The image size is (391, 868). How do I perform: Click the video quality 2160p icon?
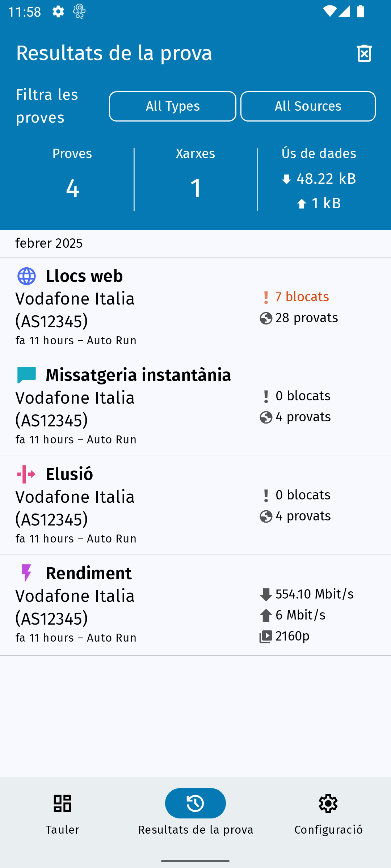point(266,637)
